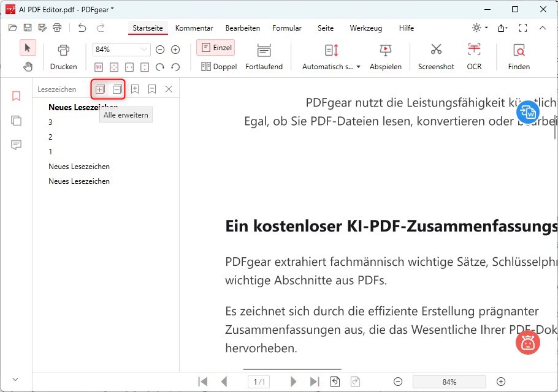The image size is (558, 392).
Task: Open the Seite tab
Action: [x=326, y=28]
